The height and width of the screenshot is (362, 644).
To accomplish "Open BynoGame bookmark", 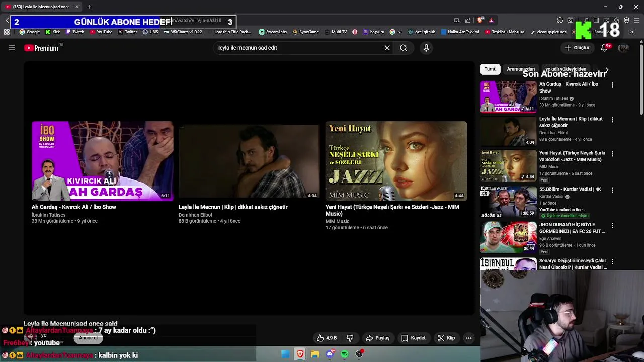I will click(305, 32).
